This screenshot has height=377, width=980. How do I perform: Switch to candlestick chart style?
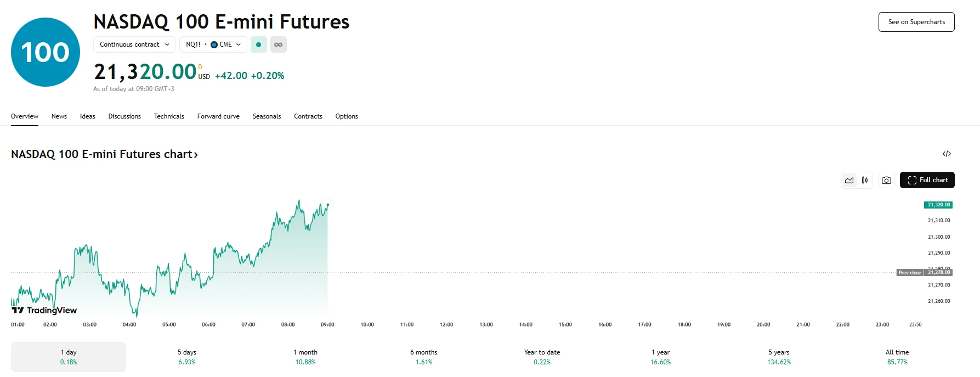865,180
